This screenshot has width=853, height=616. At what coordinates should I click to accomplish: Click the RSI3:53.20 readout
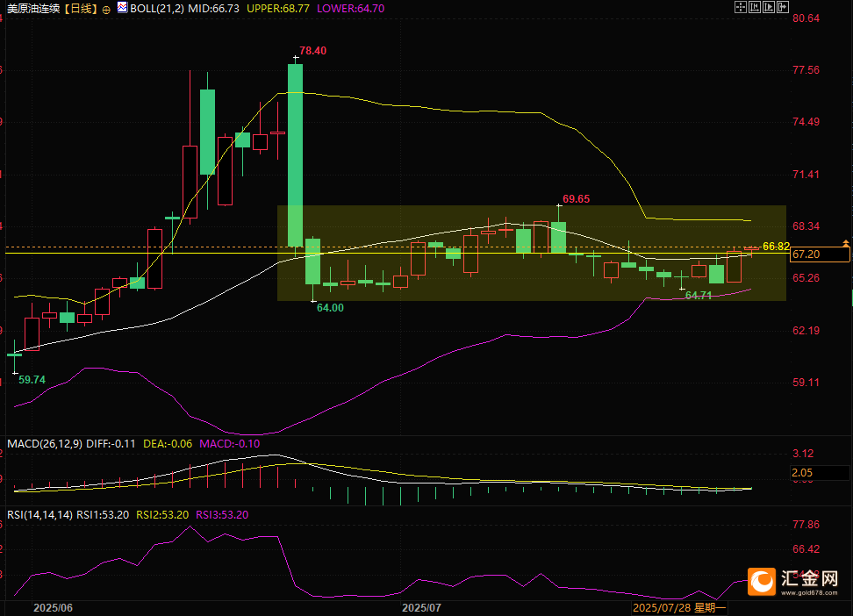pyautogui.click(x=222, y=515)
